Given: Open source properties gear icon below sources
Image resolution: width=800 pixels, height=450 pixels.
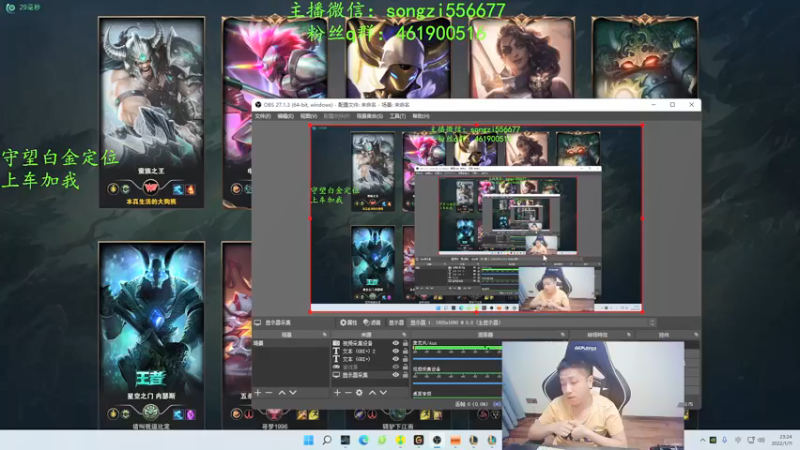Looking at the screenshot, I should point(359,392).
